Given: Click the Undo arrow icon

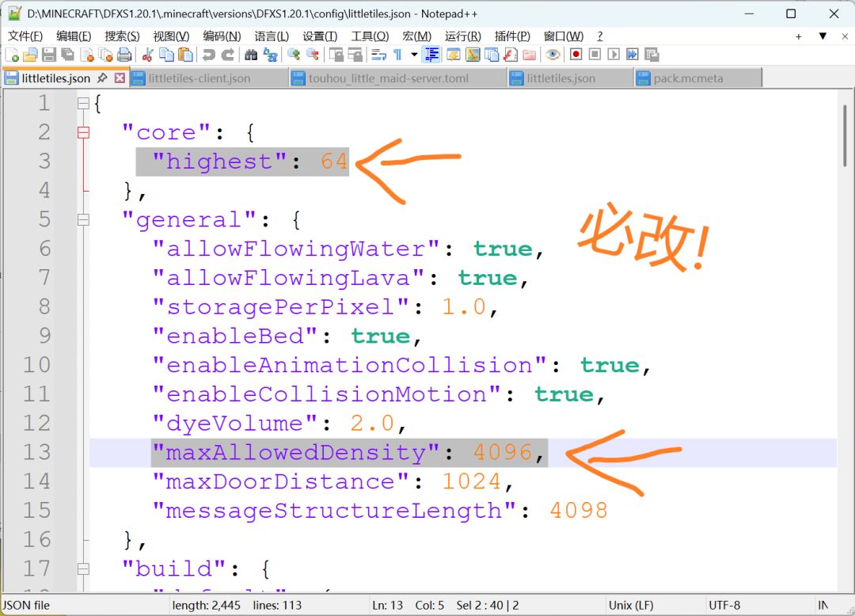Looking at the screenshot, I should (208, 55).
